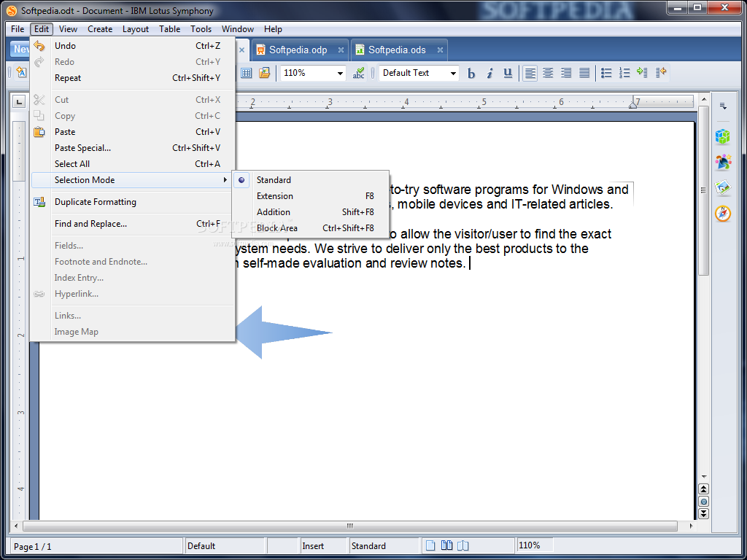Toggle bulleted list
The height and width of the screenshot is (560, 747).
[606, 73]
